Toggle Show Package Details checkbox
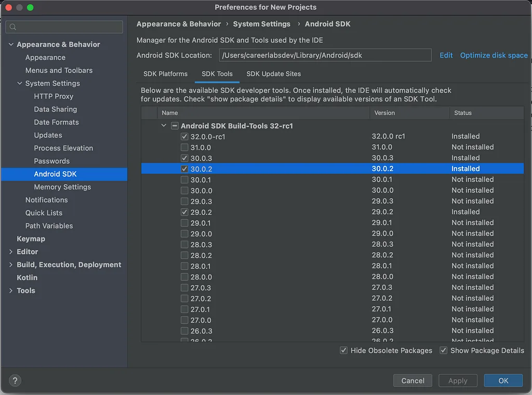 [444, 350]
